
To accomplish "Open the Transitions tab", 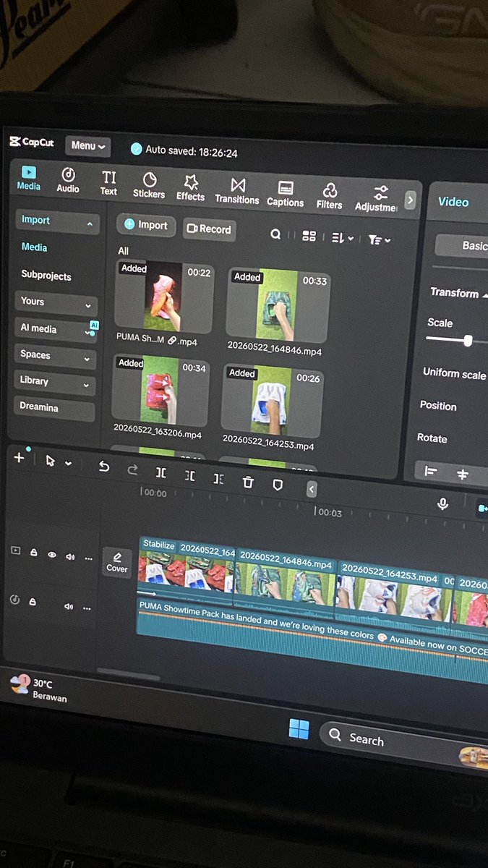I will (x=237, y=191).
